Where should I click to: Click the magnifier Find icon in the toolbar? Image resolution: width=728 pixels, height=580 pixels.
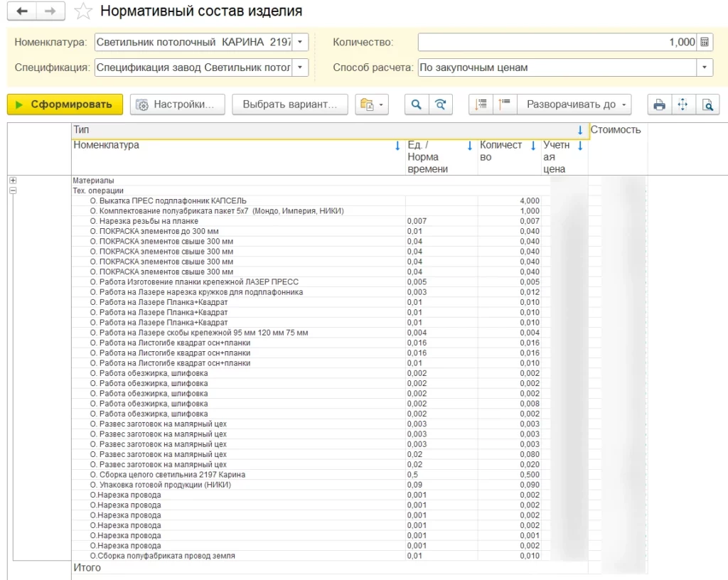tap(417, 104)
